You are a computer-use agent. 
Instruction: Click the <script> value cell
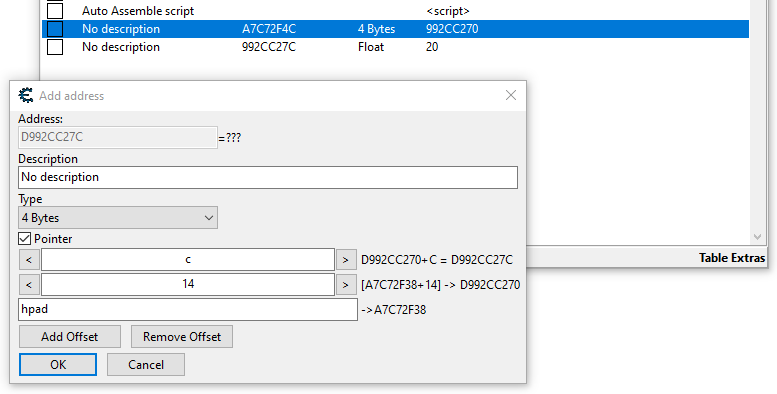click(x=447, y=11)
